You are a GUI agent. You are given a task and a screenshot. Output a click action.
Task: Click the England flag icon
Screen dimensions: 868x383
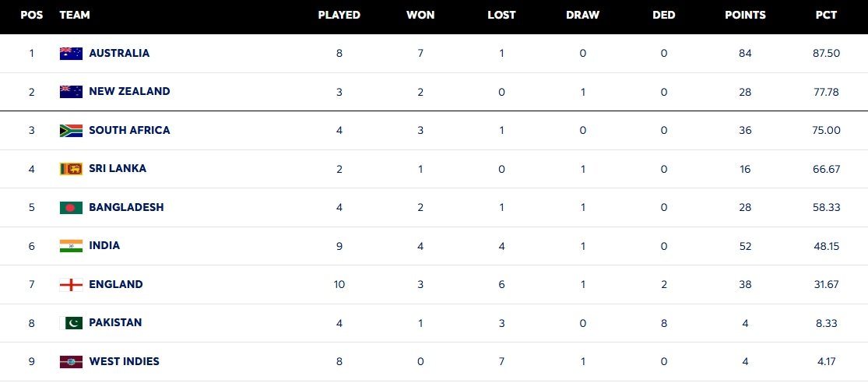point(71,284)
